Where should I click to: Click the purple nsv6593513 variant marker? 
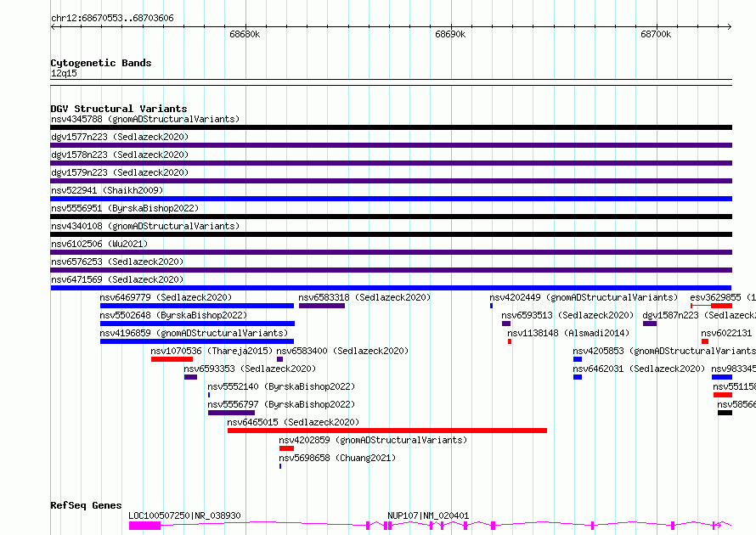[505, 324]
